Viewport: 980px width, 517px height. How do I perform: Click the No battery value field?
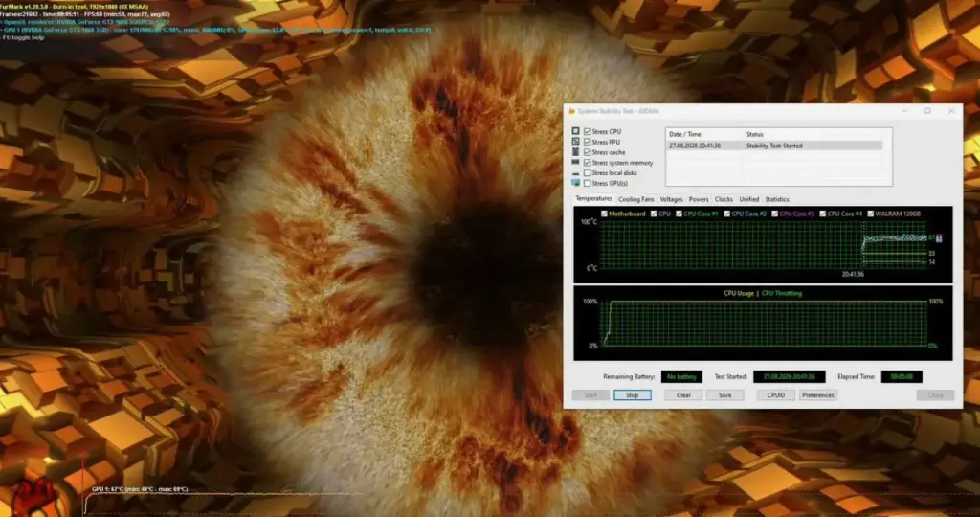[681, 377]
